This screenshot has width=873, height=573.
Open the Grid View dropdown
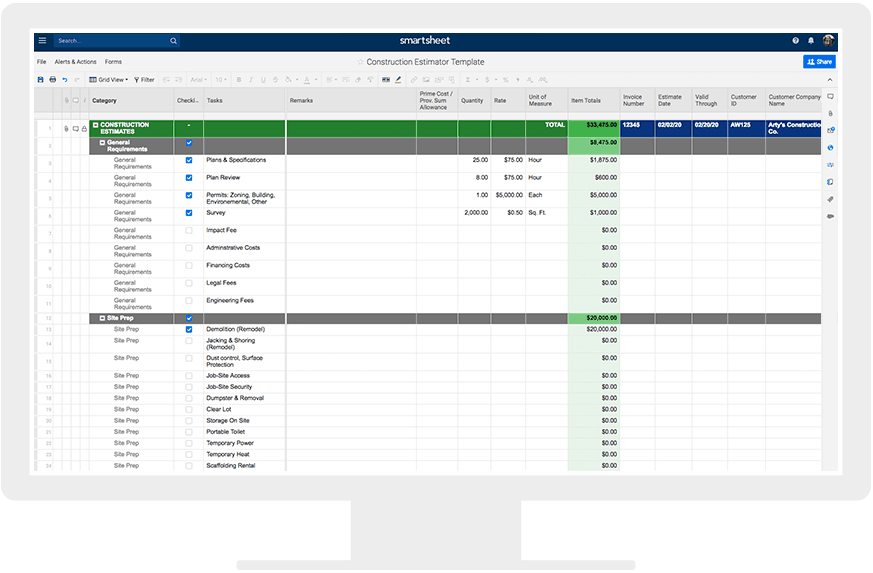pyautogui.click(x=108, y=79)
